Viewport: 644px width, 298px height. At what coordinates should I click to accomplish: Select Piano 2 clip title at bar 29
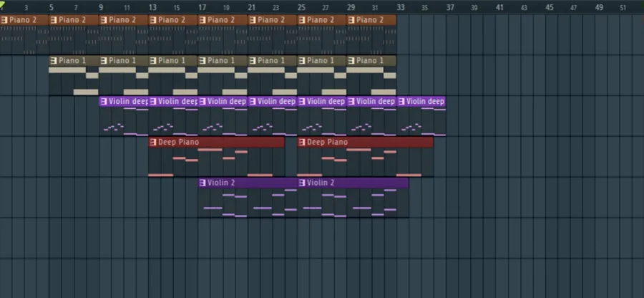click(370, 20)
